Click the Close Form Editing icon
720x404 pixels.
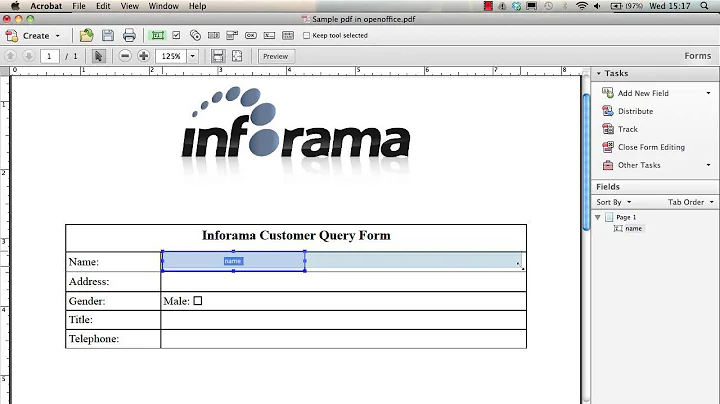pos(608,147)
